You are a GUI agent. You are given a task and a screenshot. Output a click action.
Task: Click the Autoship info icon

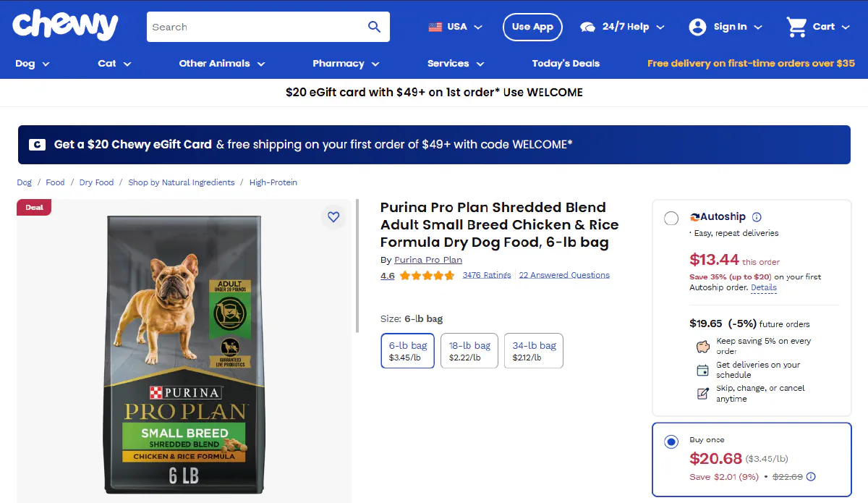(757, 216)
